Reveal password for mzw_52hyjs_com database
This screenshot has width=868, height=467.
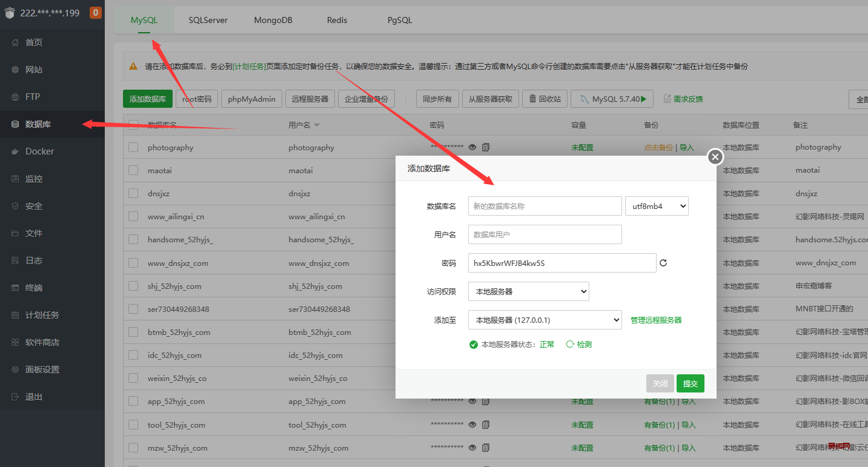point(472,448)
